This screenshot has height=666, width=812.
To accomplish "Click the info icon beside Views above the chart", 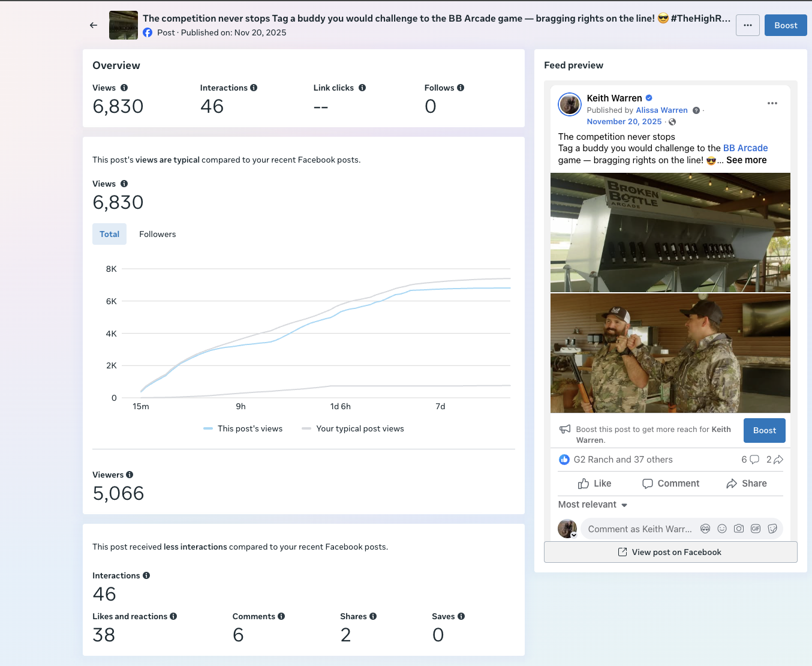I will tap(124, 184).
